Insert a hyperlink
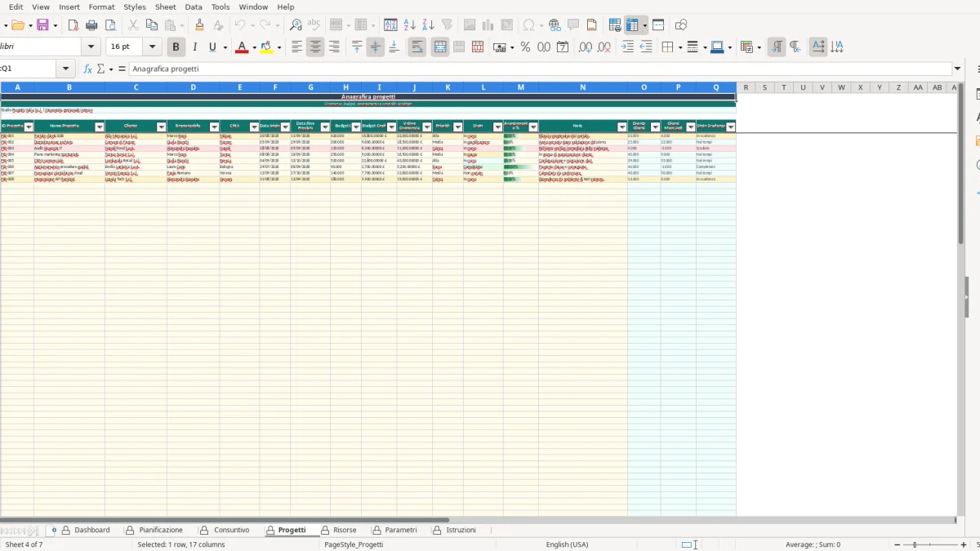The width and height of the screenshot is (980, 551). [x=555, y=25]
